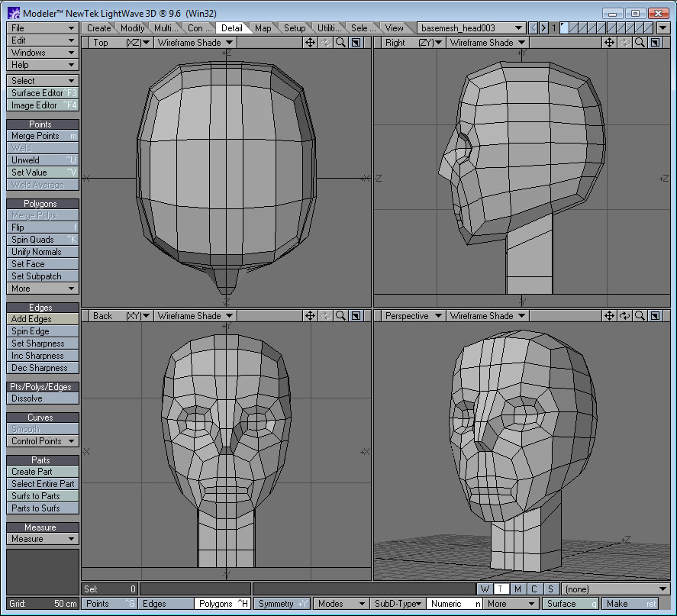Open the Help dropdown menu
This screenshot has height=616, width=677.
pos(43,65)
